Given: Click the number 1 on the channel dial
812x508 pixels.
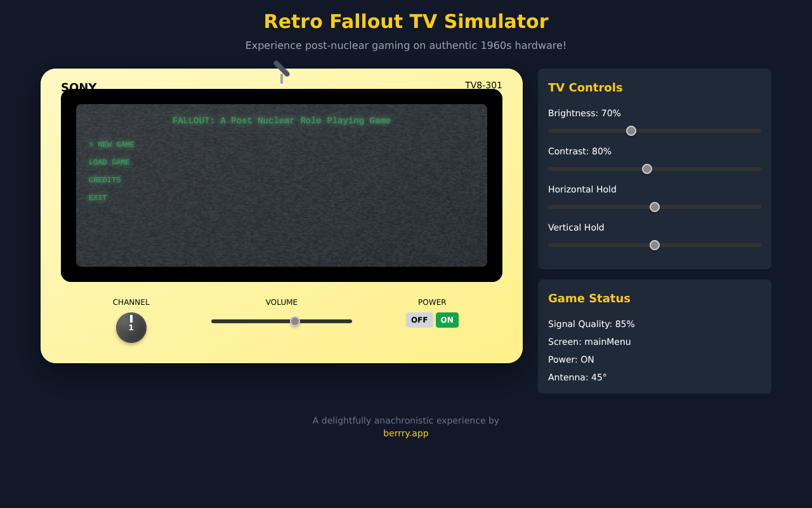Looking at the screenshot, I should click(131, 328).
